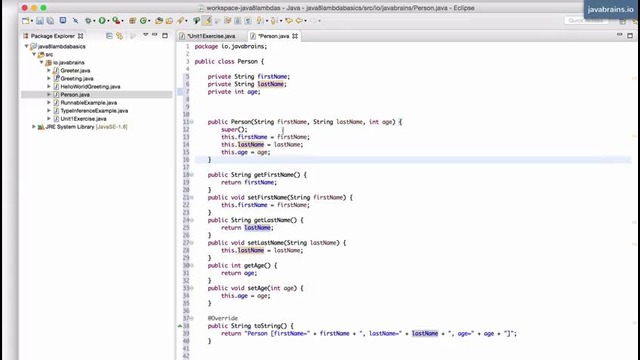This screenshot has width=640, height=360.
Task: Close the Person.java editor tab
Action: pyautogui.click(x=295, y=36)
